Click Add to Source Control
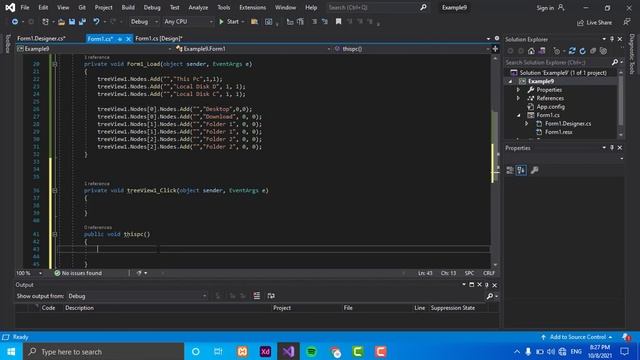 (577, 337)
